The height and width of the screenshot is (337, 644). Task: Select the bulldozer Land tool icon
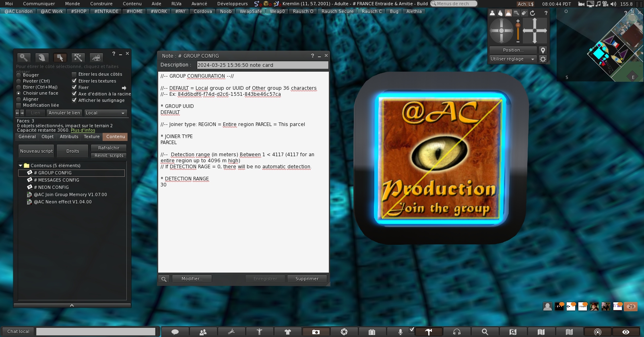click(96, 58)
